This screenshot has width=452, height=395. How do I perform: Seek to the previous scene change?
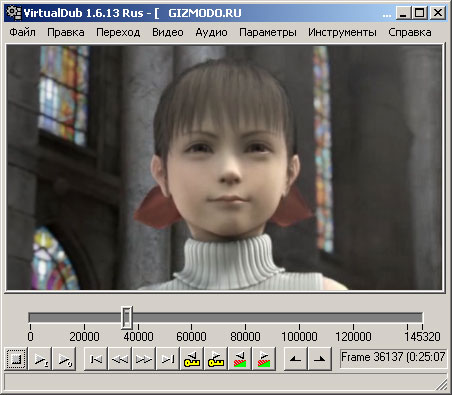240,359
